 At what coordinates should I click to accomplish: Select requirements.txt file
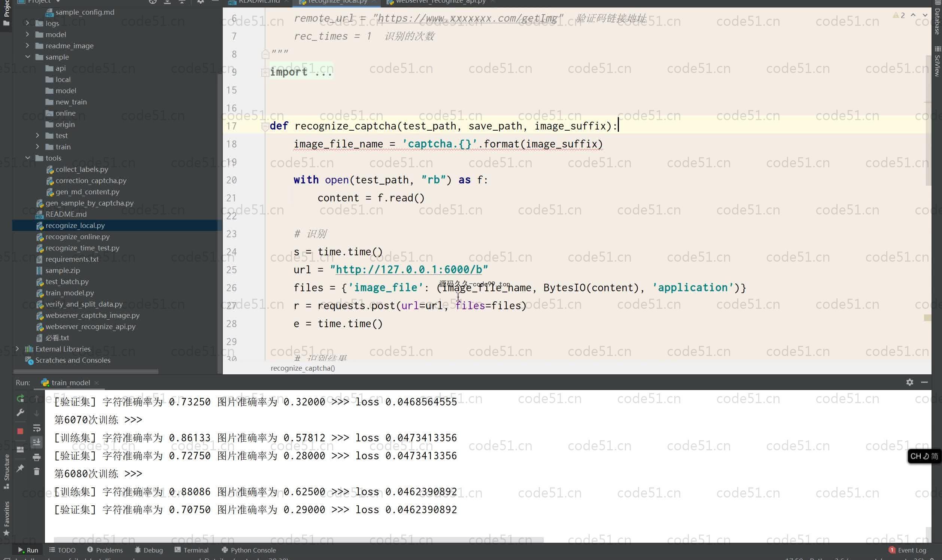pyautogui.click(x=72, y=259)
